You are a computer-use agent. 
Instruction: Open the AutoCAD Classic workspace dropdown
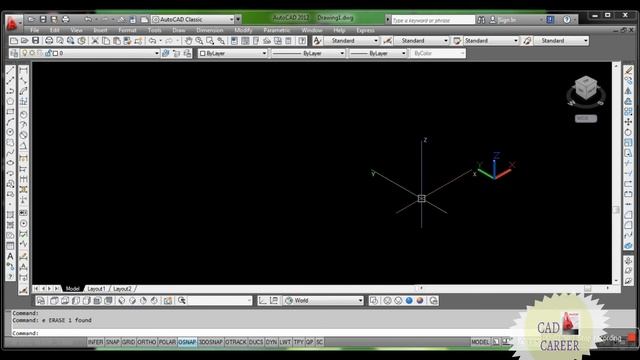[196, 20]
